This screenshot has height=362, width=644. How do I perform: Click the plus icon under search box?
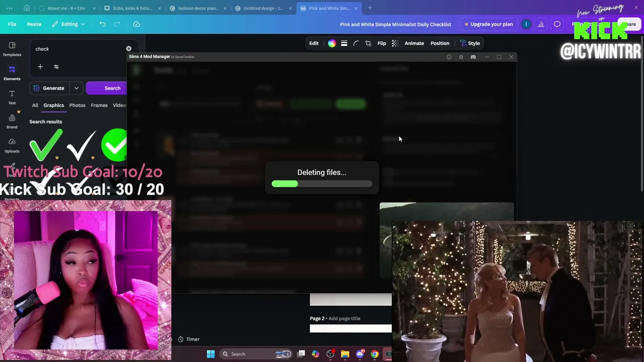40,67
